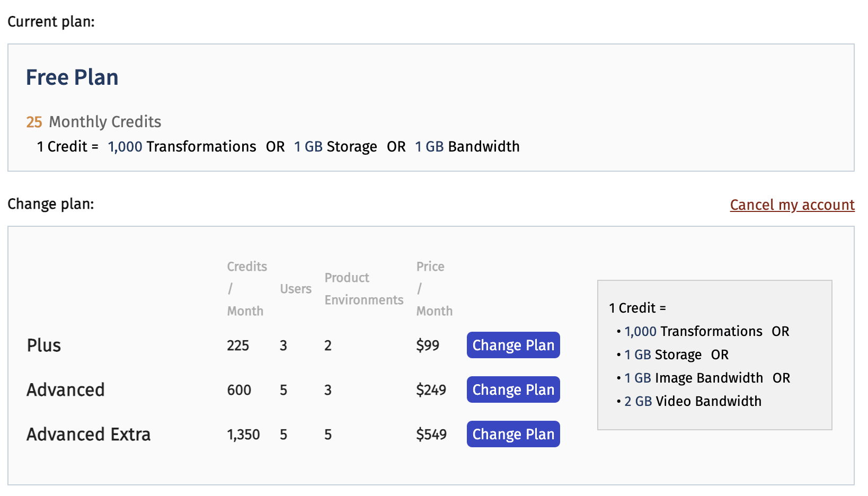Viewport: 868px width, 496px height.
Task: Click the Product Environments column header
Action: coord(364,289)
